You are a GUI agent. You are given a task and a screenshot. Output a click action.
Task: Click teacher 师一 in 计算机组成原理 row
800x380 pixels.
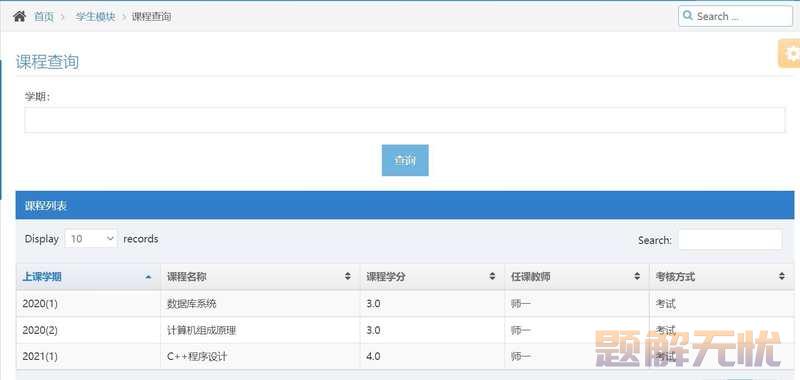[x=521, y=331]
